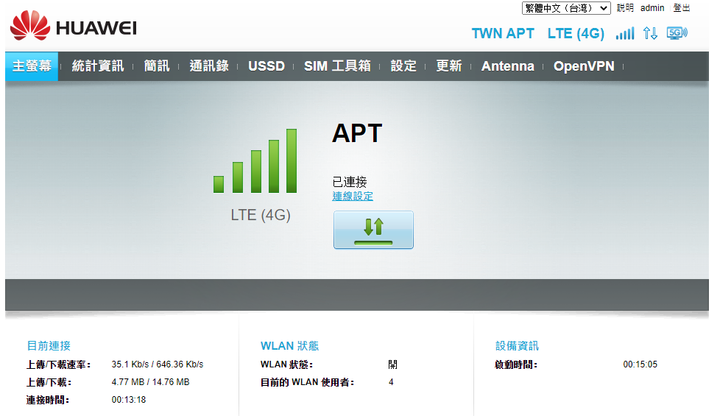The width and height of the screenshot is (720, 416).
Task: Click the data usage 4.77 MB / 14.76 MB
Action: coord(150,382)
